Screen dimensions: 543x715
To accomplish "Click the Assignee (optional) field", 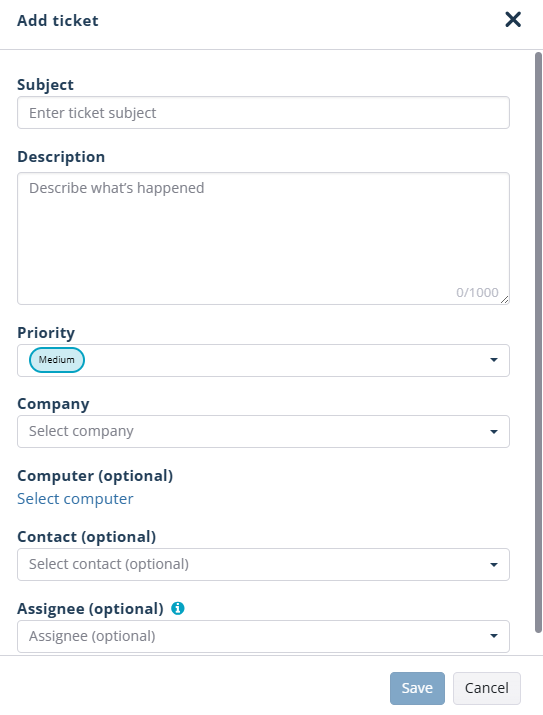I will click(x=263, y=636).
